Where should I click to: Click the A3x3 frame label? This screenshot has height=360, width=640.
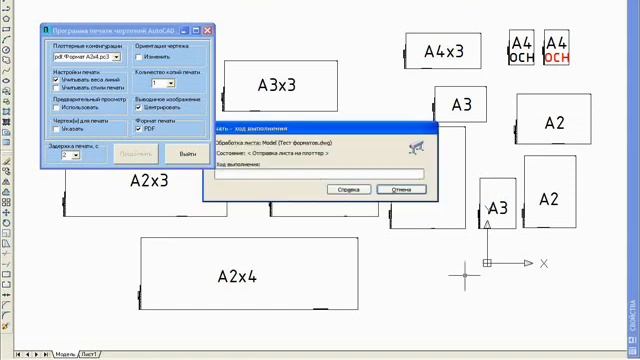click(x=277, y=85)
